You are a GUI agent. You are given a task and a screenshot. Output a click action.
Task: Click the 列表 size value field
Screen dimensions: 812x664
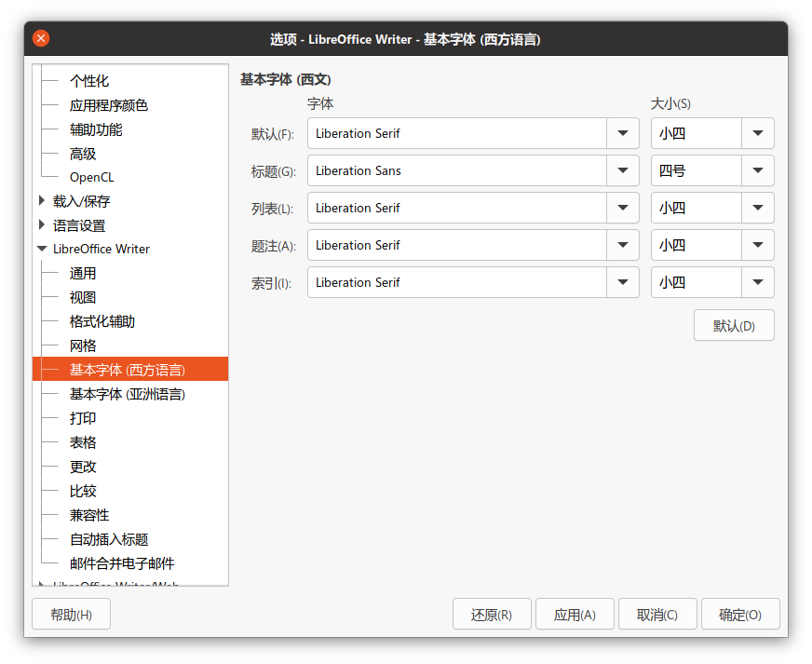pyautogui.click(x=697, y=208)
